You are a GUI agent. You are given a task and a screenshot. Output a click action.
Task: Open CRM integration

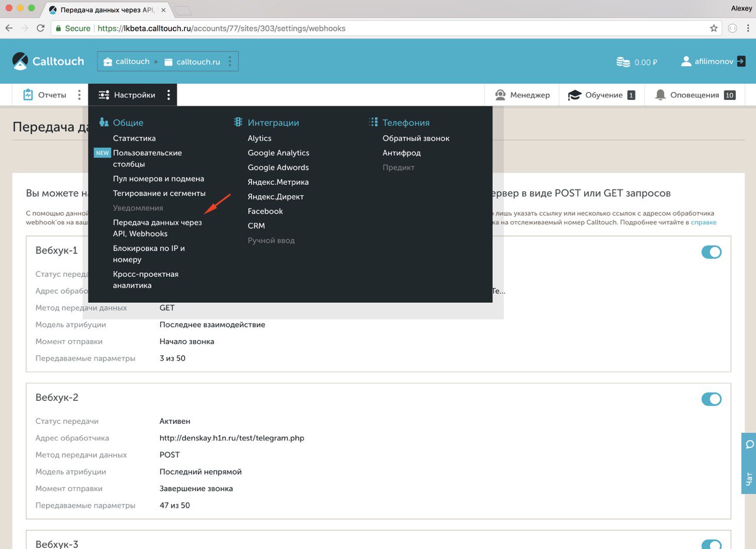(256, 226)
